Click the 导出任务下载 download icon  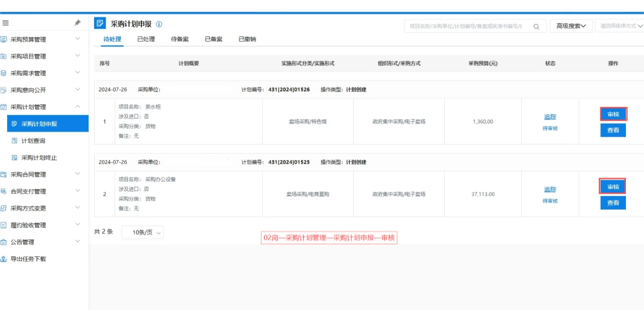point(4,259)
